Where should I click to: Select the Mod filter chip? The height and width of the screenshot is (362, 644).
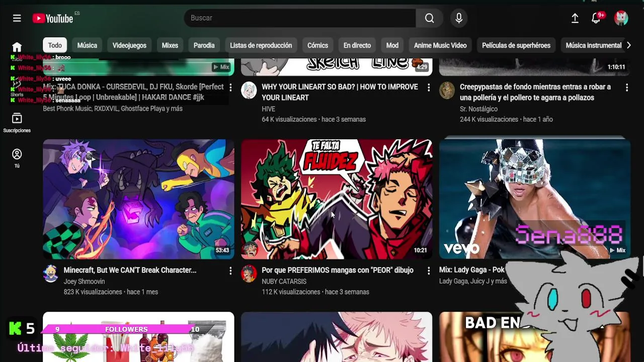point(392,45)
